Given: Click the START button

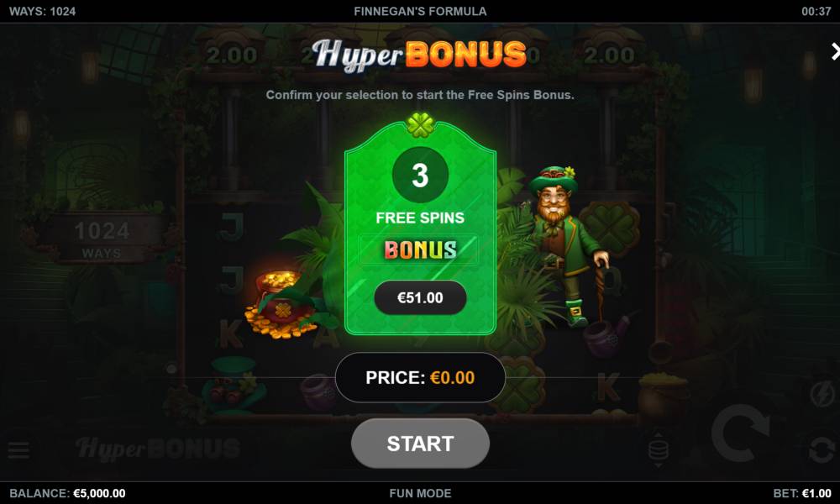Looking at the screenshot, I should click(420, 444).
